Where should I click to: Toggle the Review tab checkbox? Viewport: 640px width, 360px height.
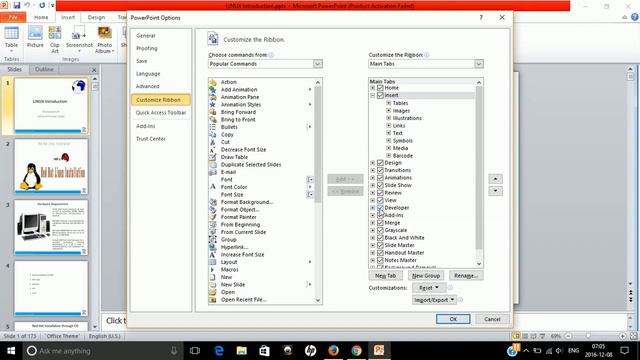(380, 193)
